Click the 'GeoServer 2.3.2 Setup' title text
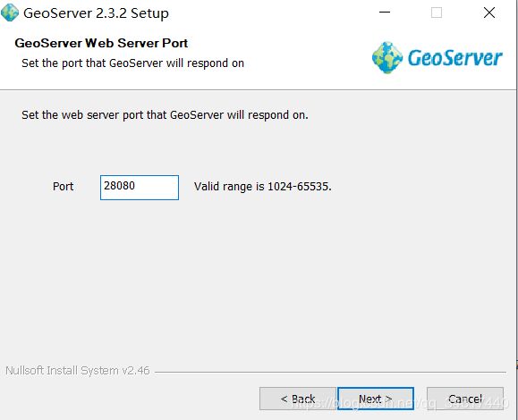The image size is (518, 420). [96, 13]
